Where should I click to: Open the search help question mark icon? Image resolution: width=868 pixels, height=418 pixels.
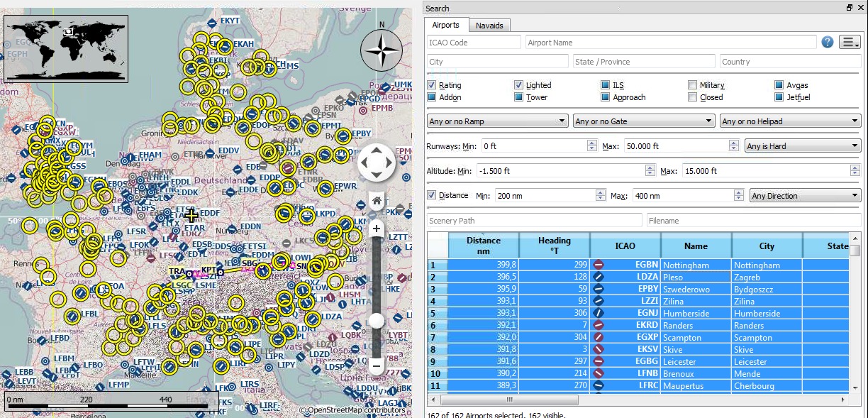[x=827, y=42]
